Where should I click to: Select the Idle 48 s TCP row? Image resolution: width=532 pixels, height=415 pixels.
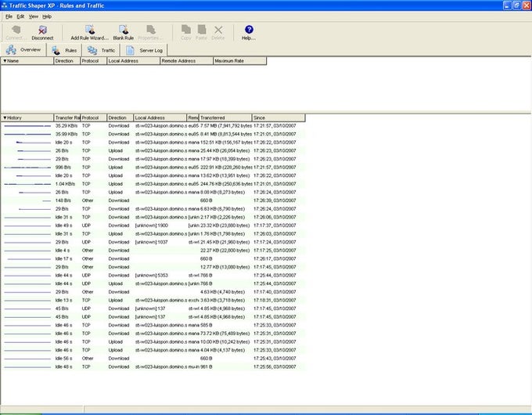pyautogui.click(x=153, y=367)
